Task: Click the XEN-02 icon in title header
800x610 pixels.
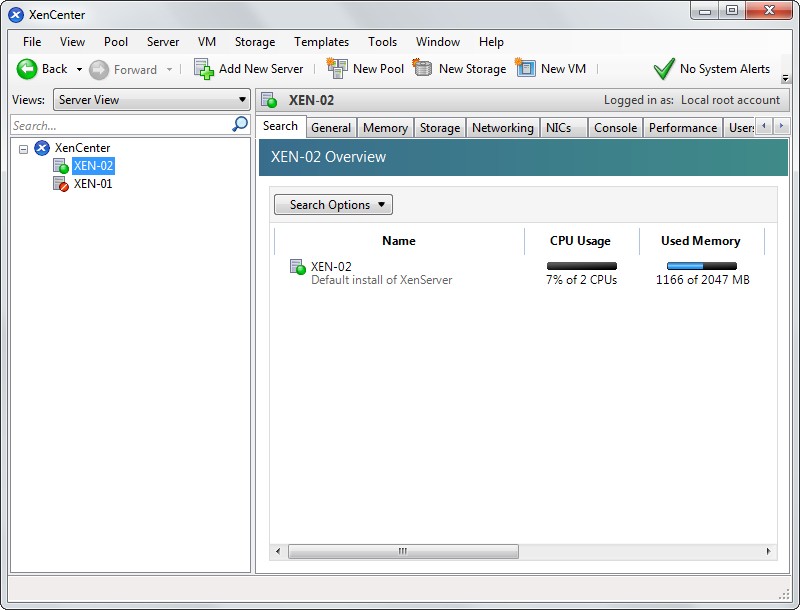Action: [x=269, y=100]
